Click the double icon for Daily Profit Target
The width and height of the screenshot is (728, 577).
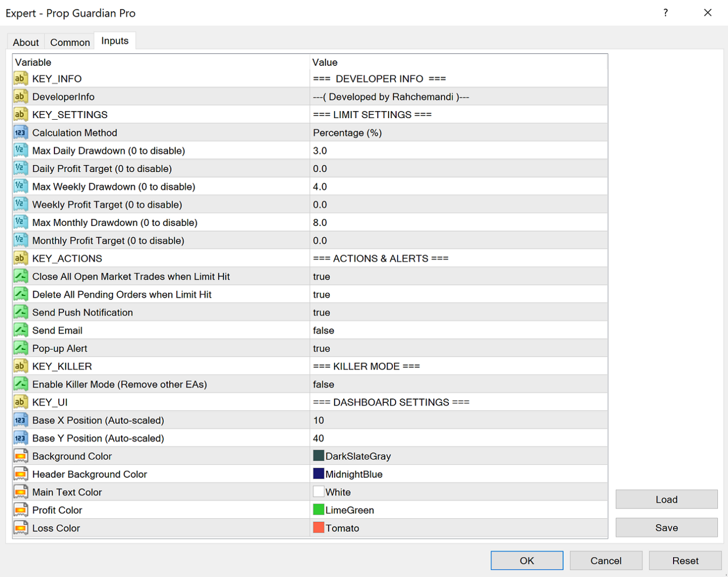pyautogui.click(x=20, y=168)
